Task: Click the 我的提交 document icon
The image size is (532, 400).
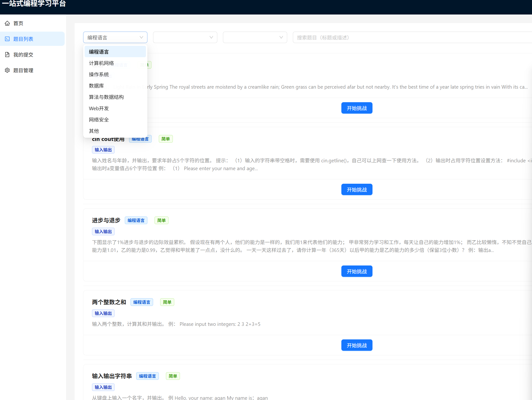Action: pyautogui.click(x=7, y=55)
